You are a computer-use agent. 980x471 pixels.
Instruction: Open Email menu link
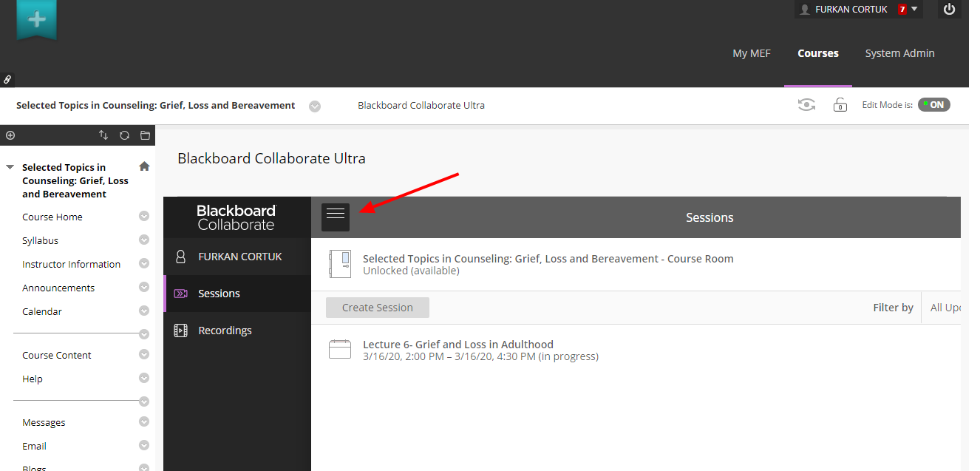(x=34, y=446)
